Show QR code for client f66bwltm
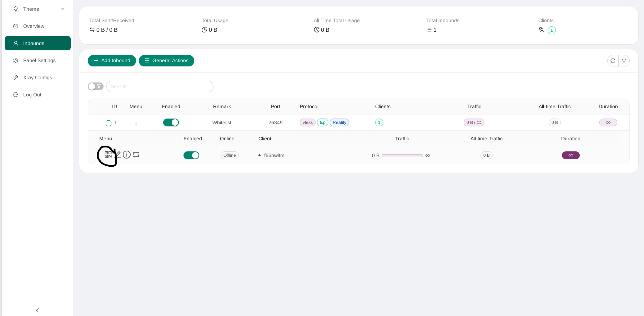Image resolution: width=644 pixels, height=316 pixels. (108, 155)
